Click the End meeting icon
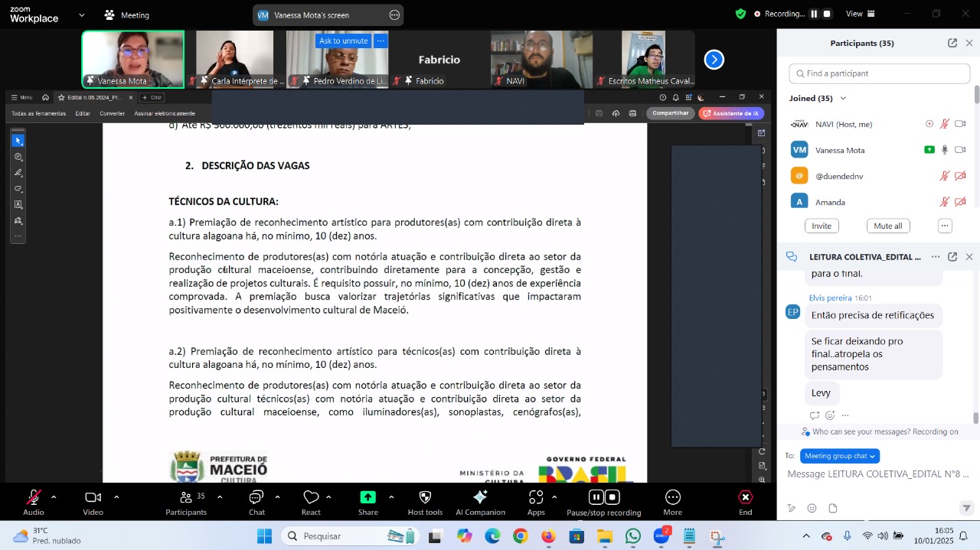This screenshot has height=550, width=980. pos(745,498)
